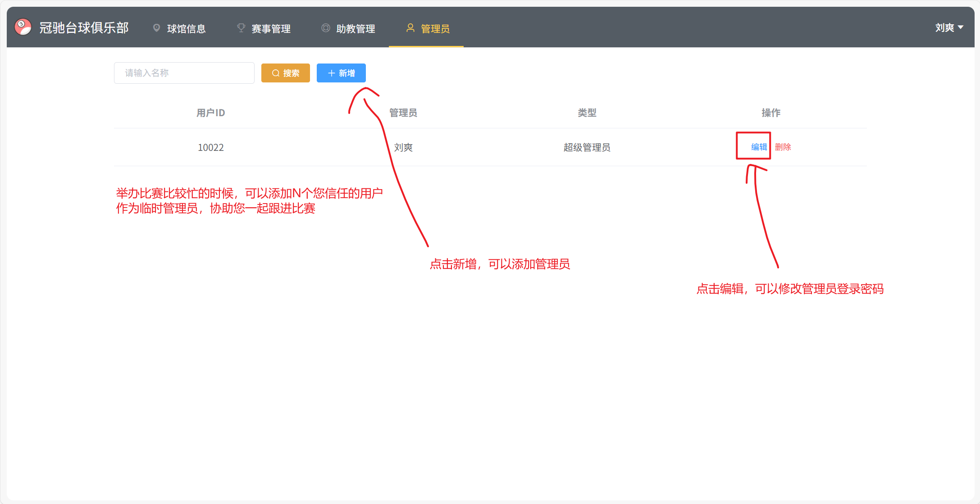980x504 pixels.
Task: Click the 超级管理员 type cell
Action: [587, 147]
